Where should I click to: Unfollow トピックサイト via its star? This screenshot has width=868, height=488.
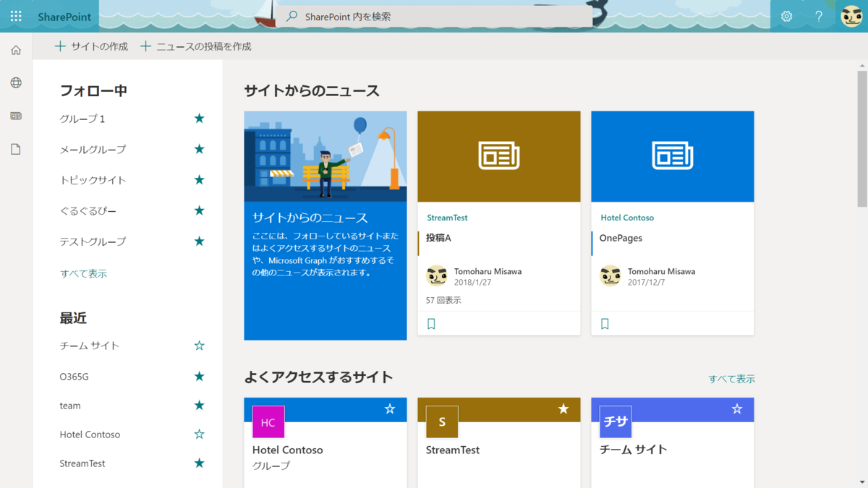click(200, 179)
